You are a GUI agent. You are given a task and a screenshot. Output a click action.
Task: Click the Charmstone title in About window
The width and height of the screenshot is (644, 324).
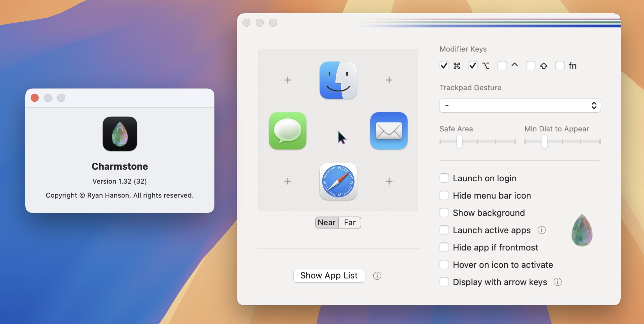(x=120, y=166)
